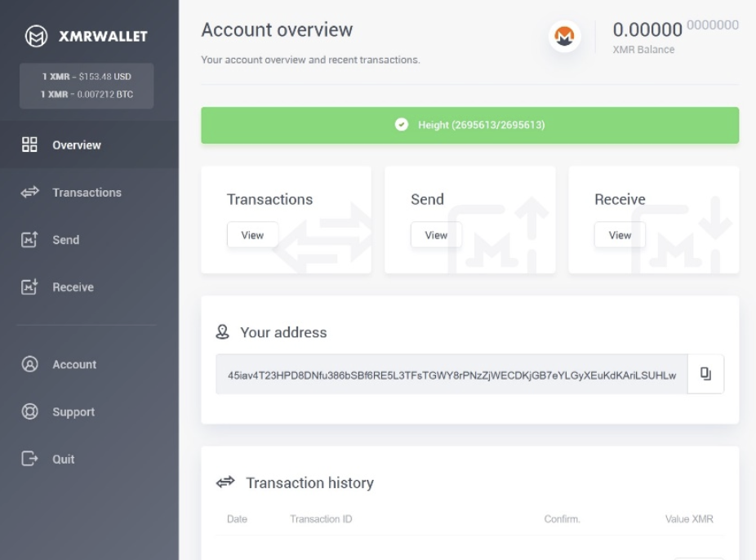Click View under the Receive card

(x=620, y=234)
